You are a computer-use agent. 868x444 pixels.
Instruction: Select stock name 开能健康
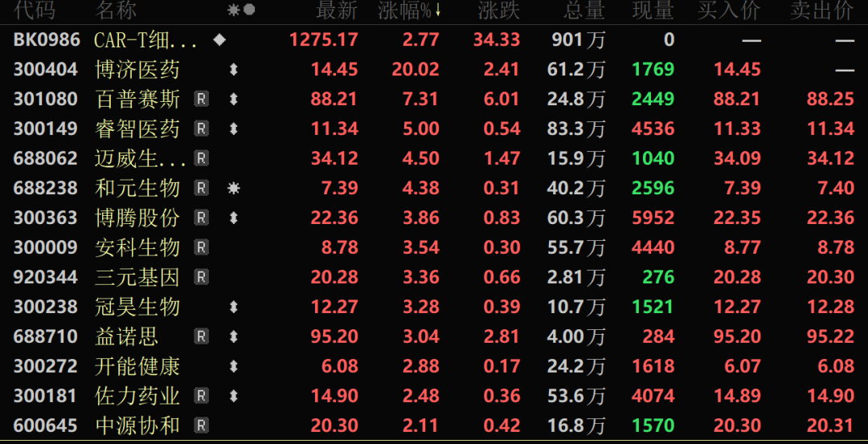[137, 366]
